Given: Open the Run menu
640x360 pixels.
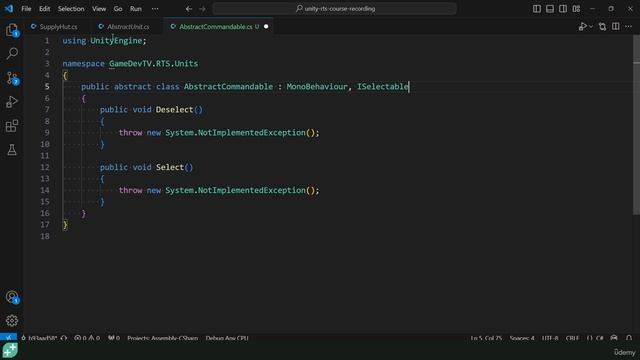Looking at the screenshot, I should click(136, 9).
